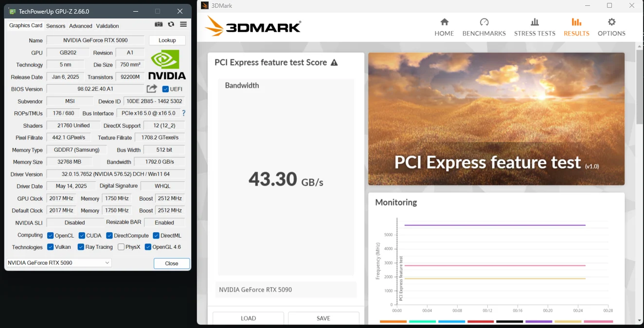Click the LOAD button in 3DMark
This screenshot has width=644, height=328.
coord(248,318)
